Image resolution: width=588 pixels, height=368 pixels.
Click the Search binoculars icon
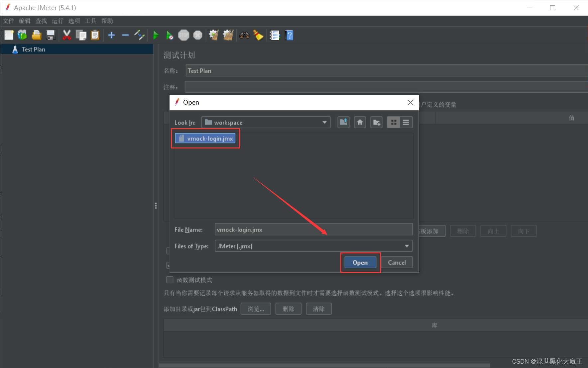pyautogui.click(x=245, y=35)
